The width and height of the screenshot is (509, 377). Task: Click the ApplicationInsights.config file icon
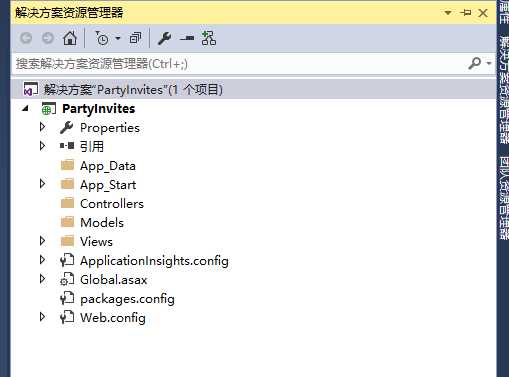coord(67,260)
